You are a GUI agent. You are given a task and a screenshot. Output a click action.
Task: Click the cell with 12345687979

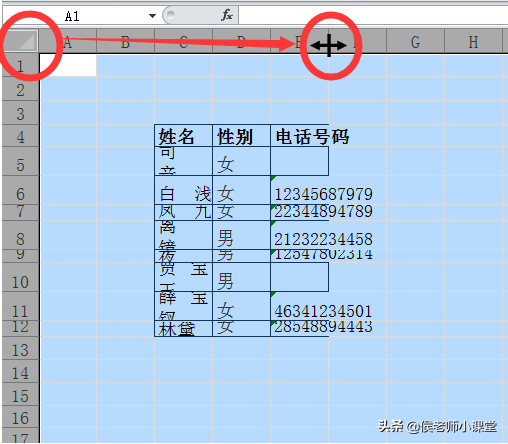(x=300, y=190)
